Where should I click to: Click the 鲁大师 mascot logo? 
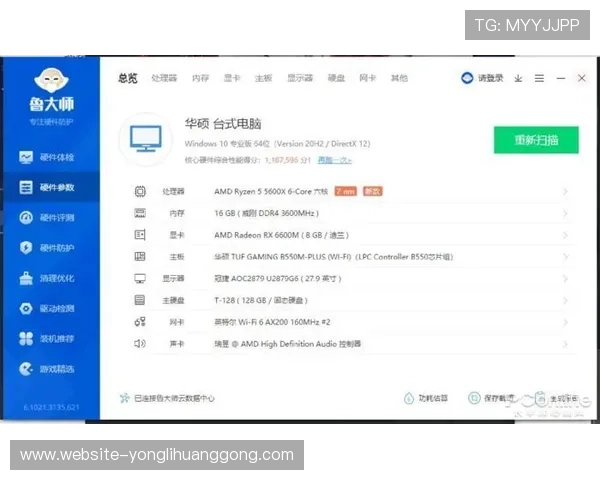[51, 80]
